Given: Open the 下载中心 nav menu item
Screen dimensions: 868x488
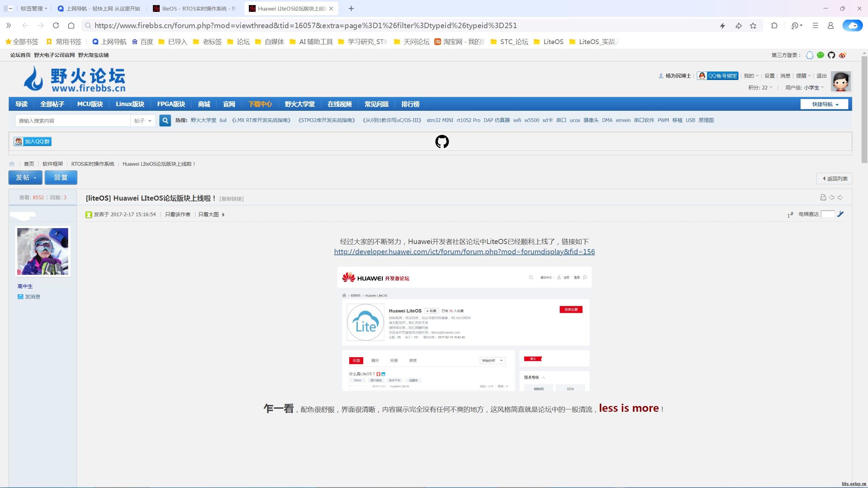Looking at the screenshot, I should (x=260, y=104).
